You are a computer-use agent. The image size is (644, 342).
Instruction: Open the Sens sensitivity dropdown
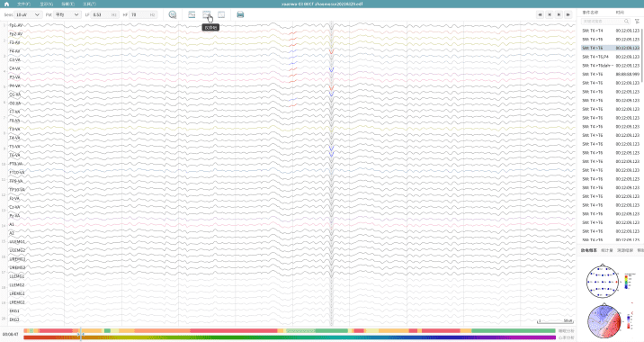28,14
